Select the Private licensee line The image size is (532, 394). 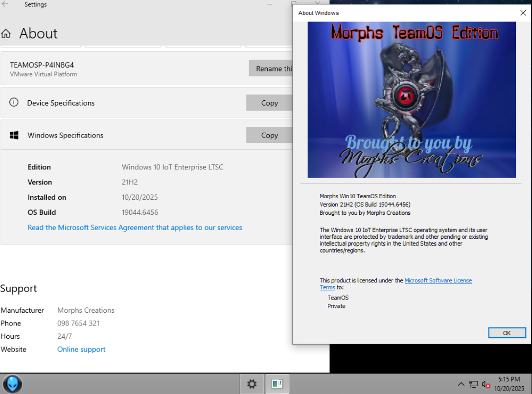click(336, 306)
